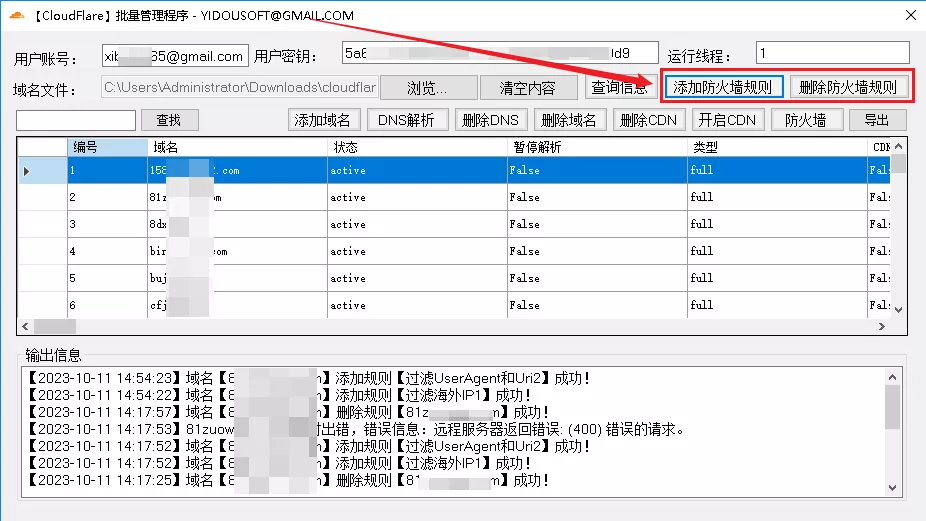Click the 'full' type cell in row 4
The image size is (926, 521).
[777, 252]
